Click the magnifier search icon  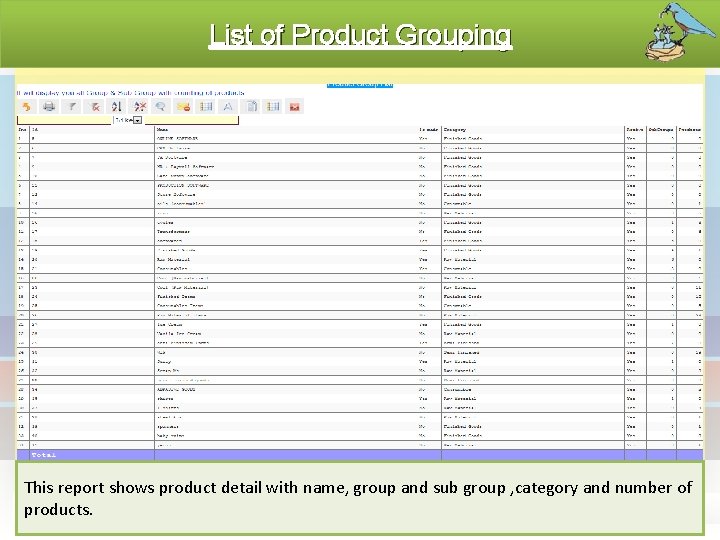pos(161,107)
